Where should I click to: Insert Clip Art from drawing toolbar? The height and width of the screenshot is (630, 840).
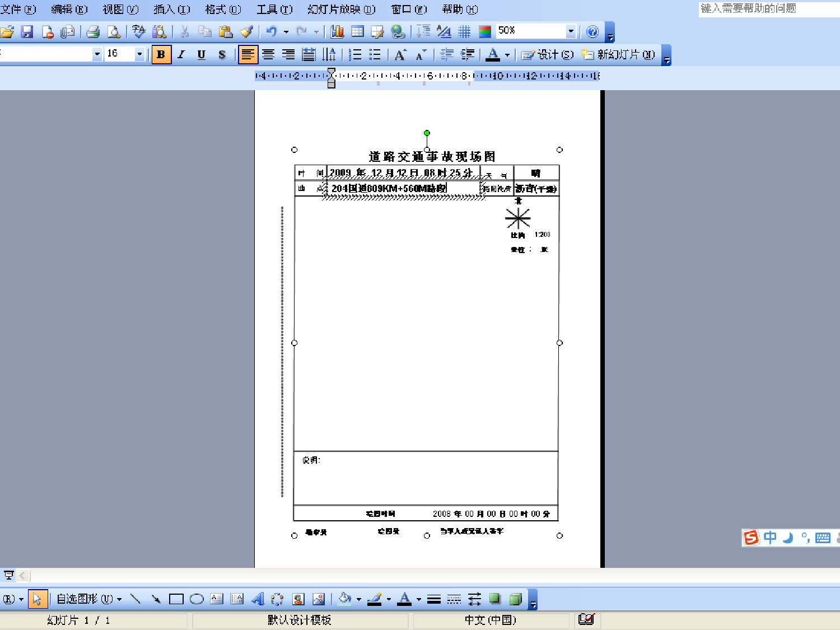[x=298, y=599]
